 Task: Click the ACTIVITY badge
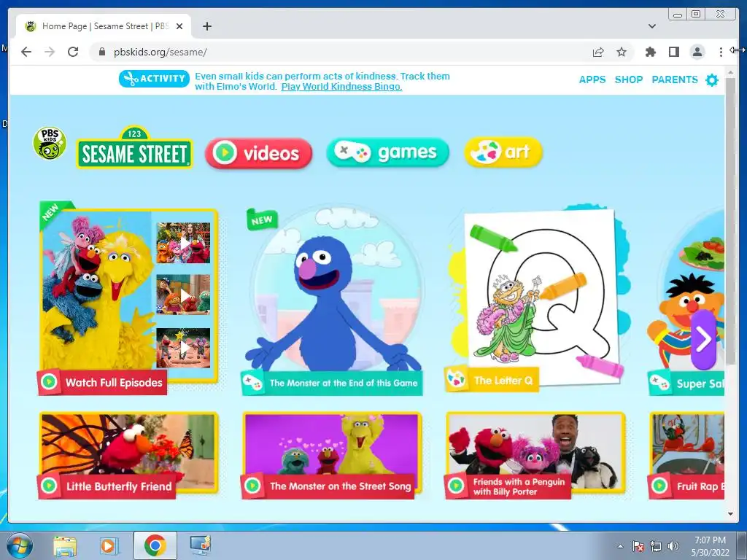pos(154,79)
